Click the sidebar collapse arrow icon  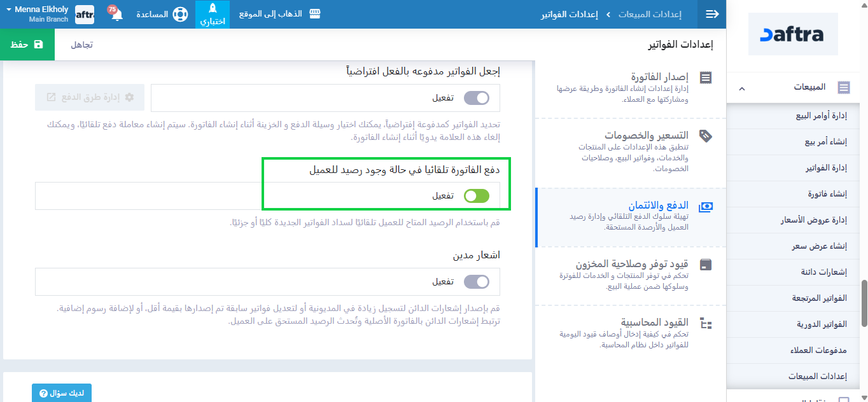tap(712, 14)
